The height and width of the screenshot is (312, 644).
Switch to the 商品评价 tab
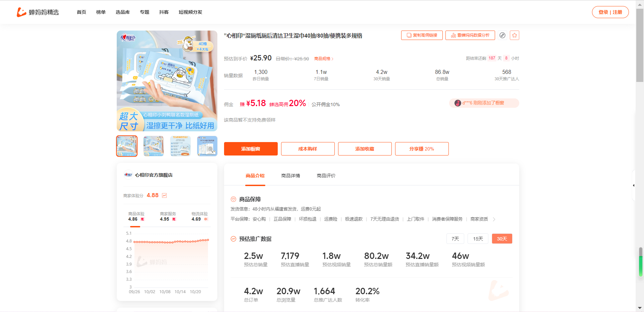(x=326, y=176)
